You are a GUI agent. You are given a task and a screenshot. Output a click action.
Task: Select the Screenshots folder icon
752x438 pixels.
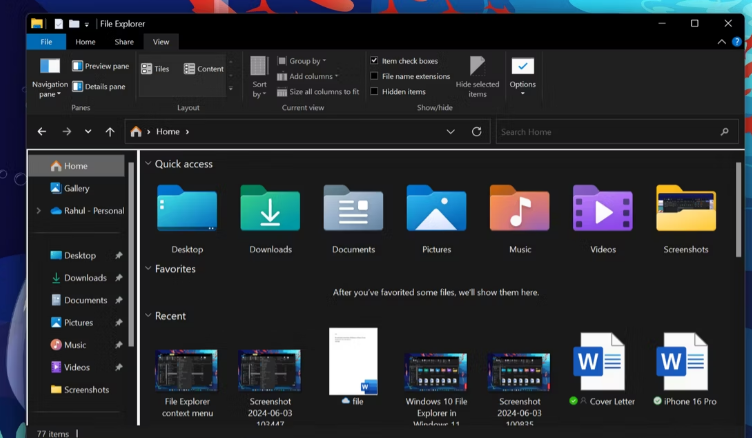click(x=686, y=209)
